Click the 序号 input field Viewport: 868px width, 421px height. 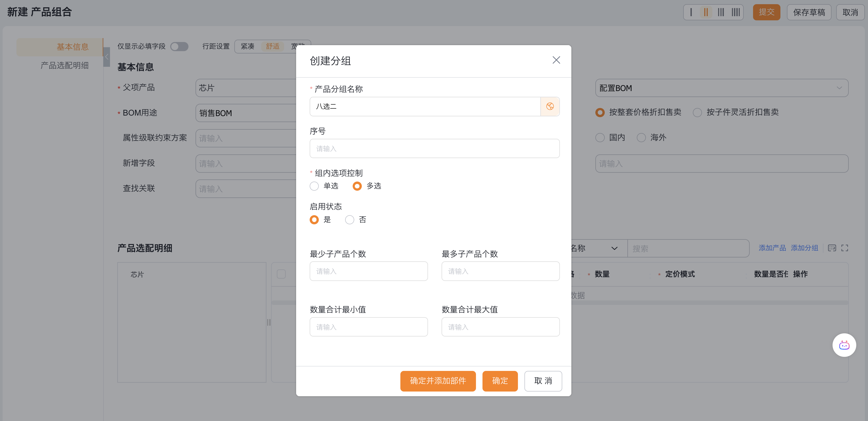pyautogui.click(x=434, y=148)
